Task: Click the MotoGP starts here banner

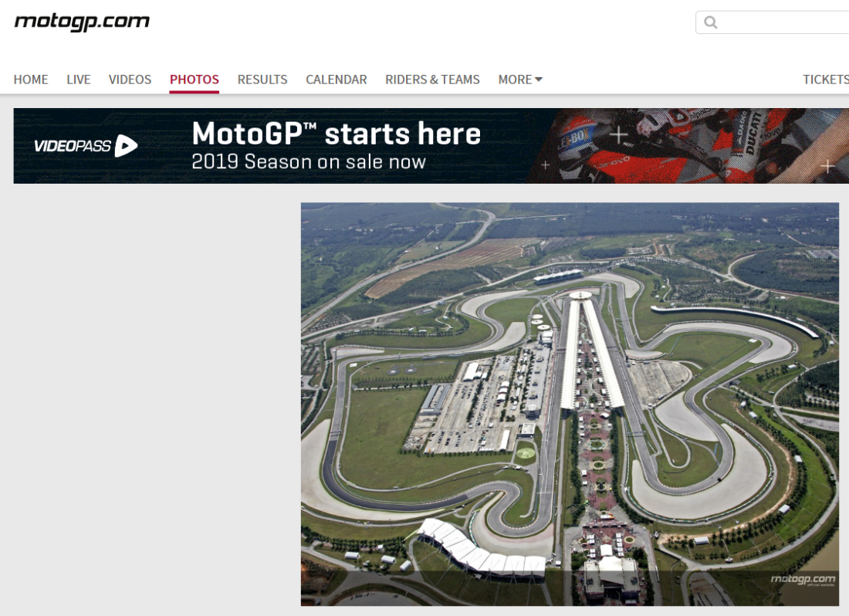Action: [x=431, y=146]
